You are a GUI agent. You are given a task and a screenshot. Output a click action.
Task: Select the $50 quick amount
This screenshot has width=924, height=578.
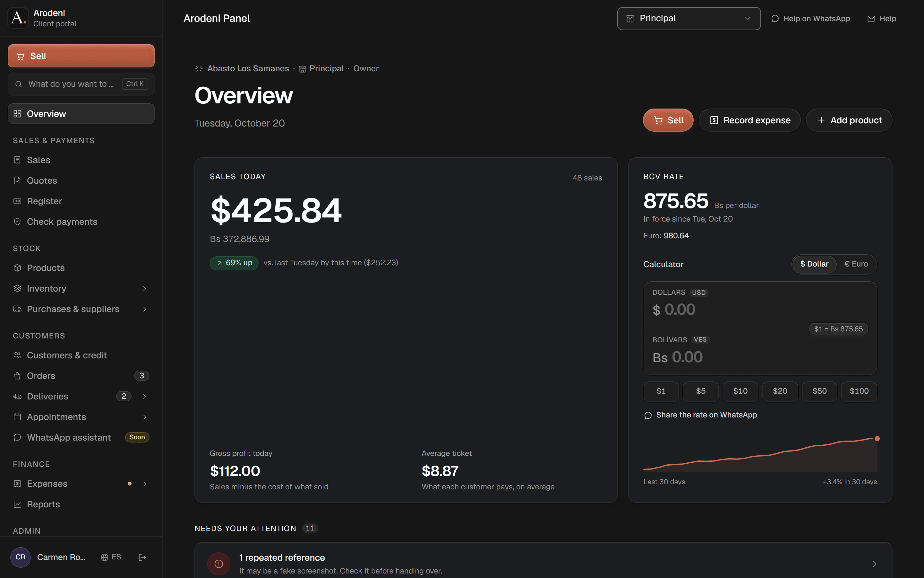(820, 391)
